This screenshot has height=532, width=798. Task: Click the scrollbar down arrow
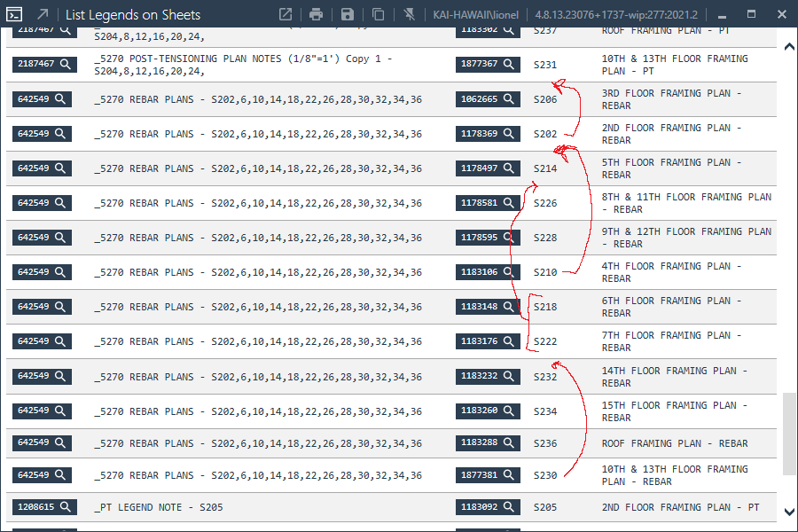click(788, 512)
